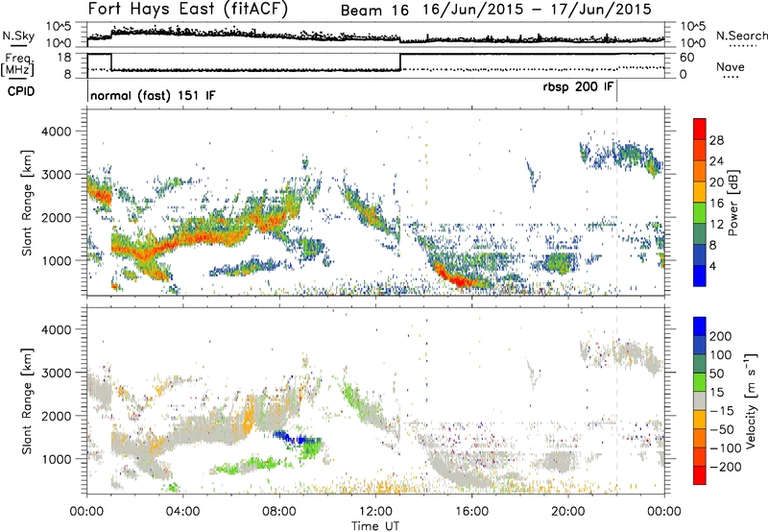Click the 1000 range tick in velocity panel

coord(57,459)
